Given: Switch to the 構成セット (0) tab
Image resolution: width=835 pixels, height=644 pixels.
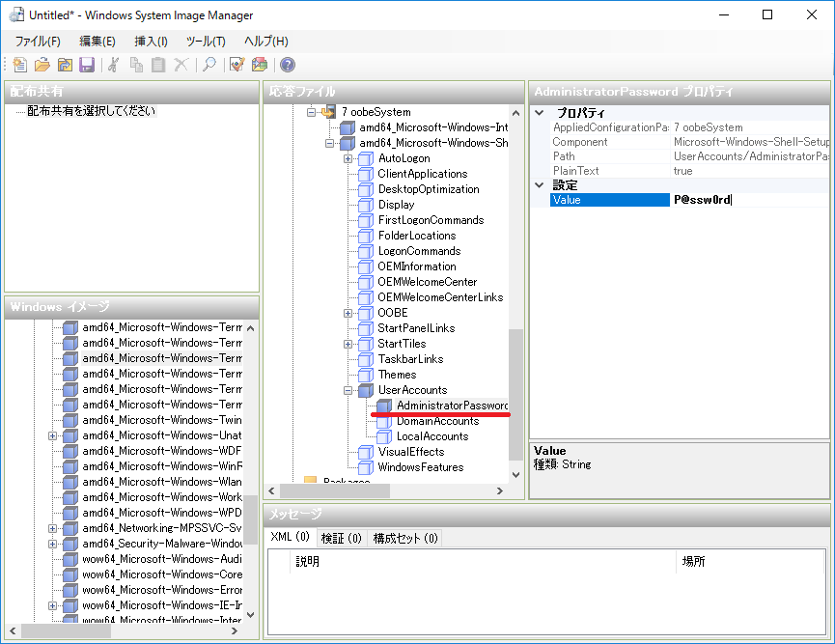Looking at the screenshot, I should pos(405,539).
